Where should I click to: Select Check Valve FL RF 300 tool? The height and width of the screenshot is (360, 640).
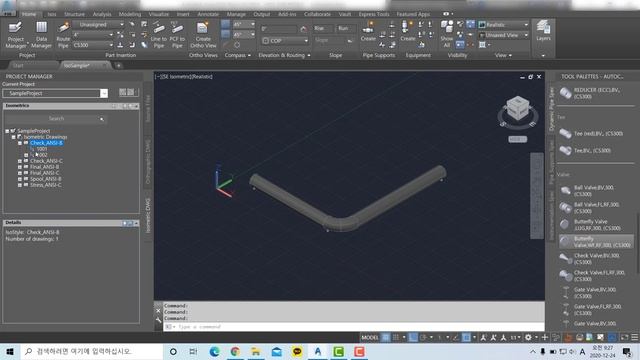595,276
